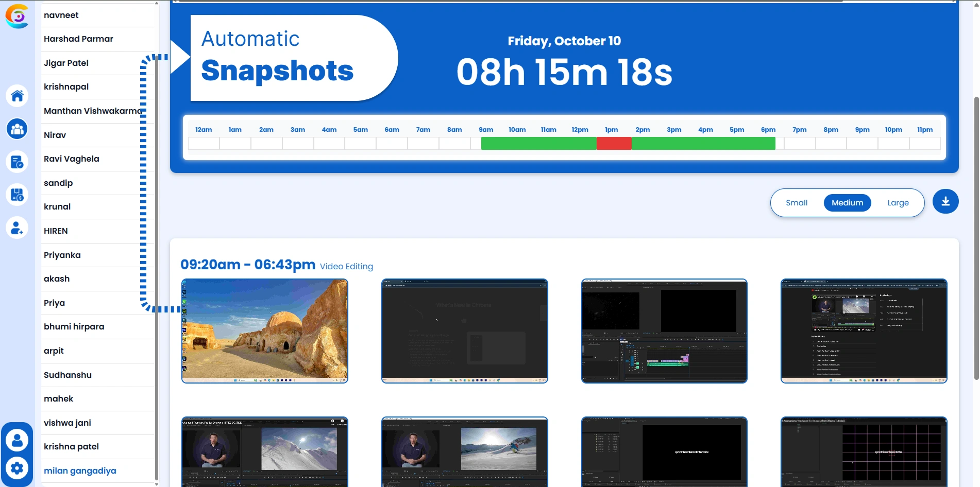Click the Download button beside size options
Image resolution: width=980 pixels, height=487 pixels.
pos(945,201)
